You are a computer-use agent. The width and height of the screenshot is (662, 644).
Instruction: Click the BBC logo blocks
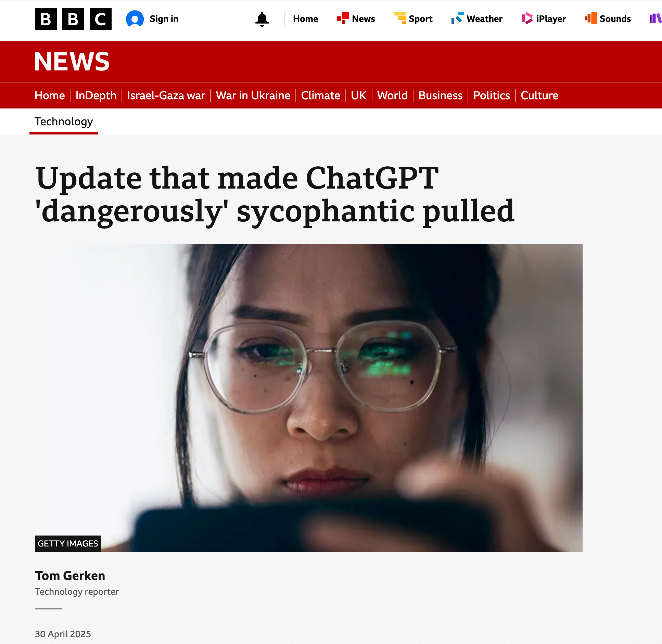click(x=73, y=19)
